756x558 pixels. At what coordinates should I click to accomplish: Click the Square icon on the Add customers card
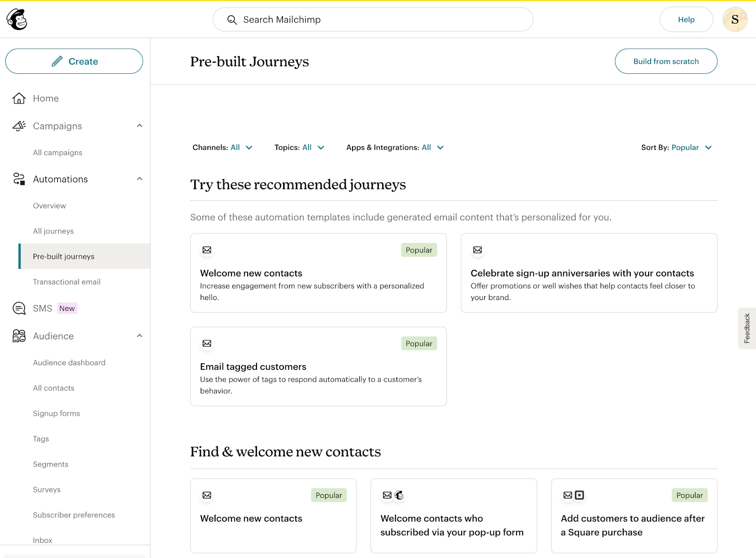579,495
